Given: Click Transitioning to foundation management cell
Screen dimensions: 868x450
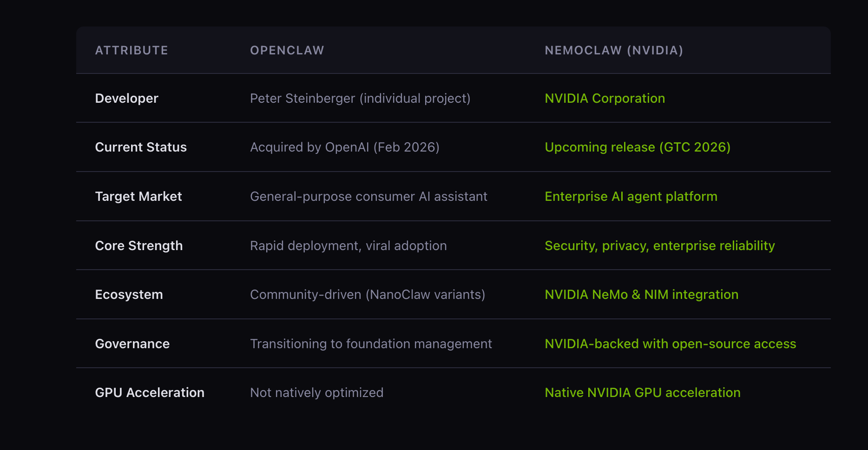Looking at the screenshot, I should coord(370,344).
